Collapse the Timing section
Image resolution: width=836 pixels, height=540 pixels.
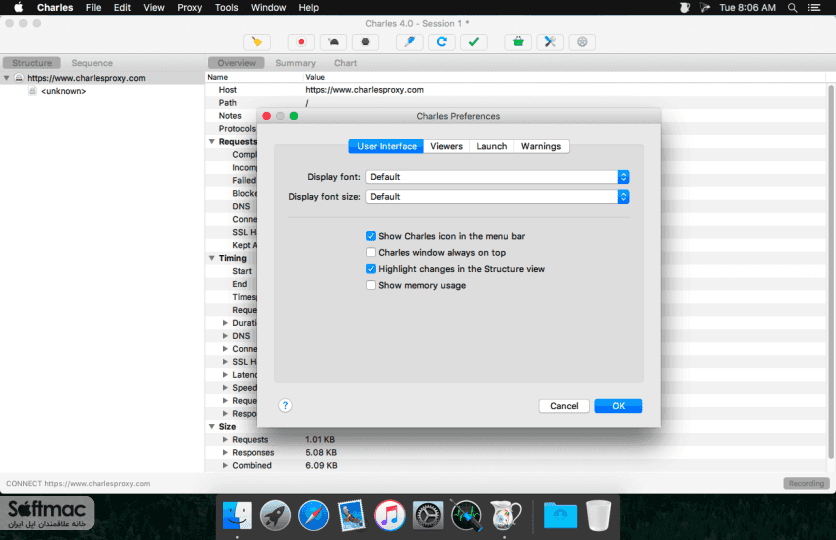212,258
